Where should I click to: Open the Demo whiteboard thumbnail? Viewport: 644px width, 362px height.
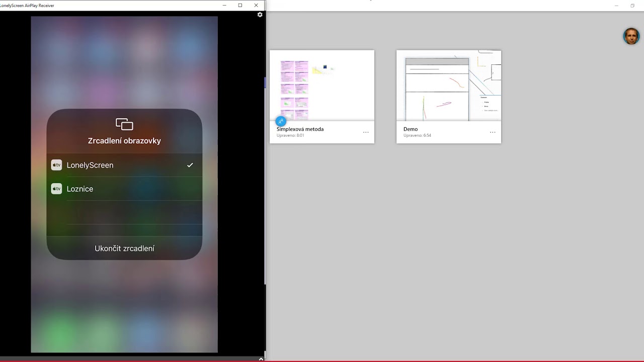coord(449,85)
